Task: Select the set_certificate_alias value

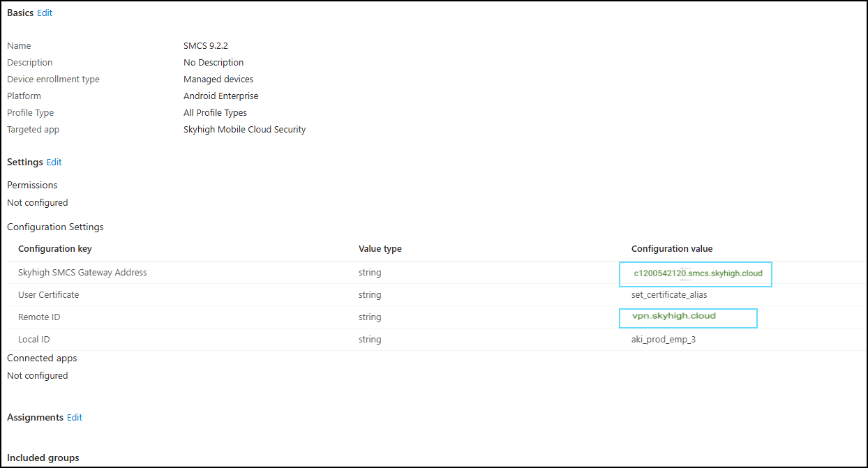Action: (669, 294)
